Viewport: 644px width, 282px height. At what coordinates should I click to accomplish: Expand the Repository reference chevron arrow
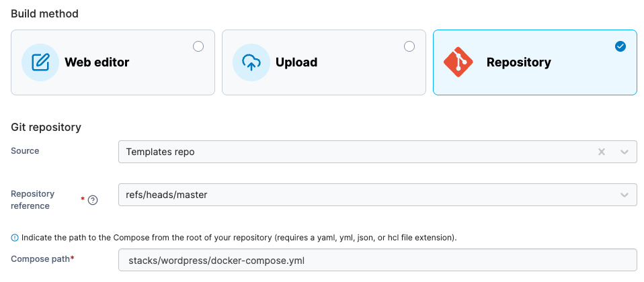[x=625, y=195]
